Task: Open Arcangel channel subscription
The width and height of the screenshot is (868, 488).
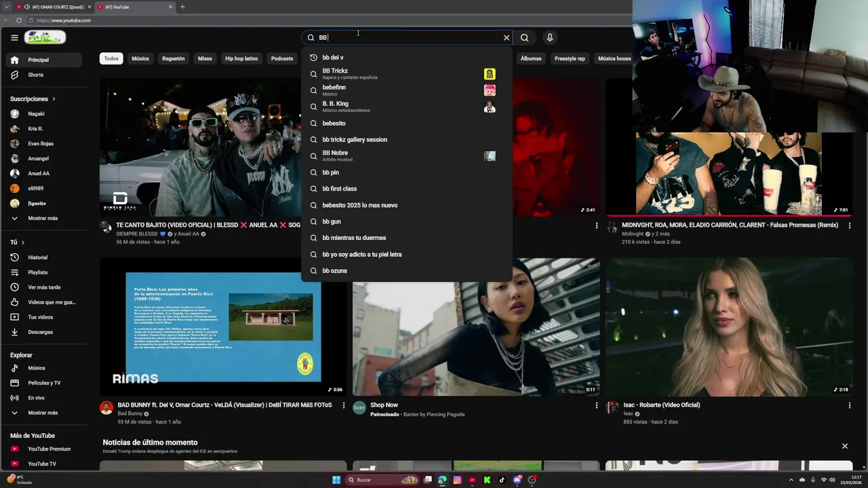Action: coord(43,159)
